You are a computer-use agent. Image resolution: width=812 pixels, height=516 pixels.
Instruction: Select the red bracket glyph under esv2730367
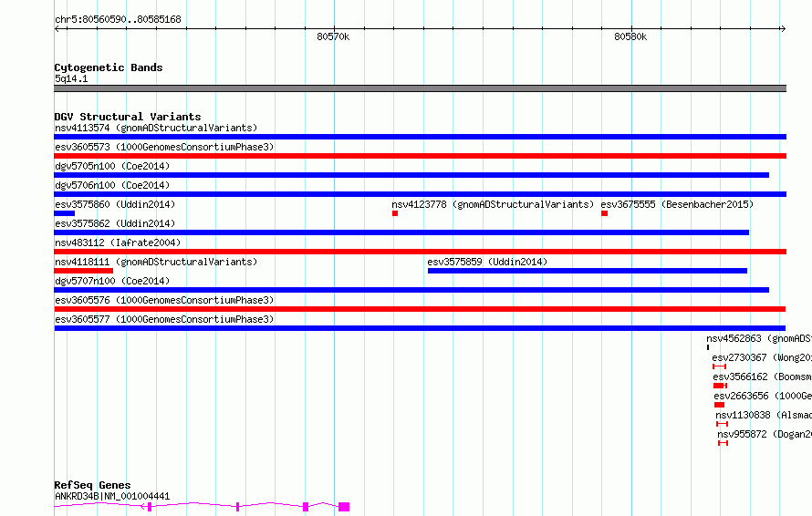coord(719,366)
